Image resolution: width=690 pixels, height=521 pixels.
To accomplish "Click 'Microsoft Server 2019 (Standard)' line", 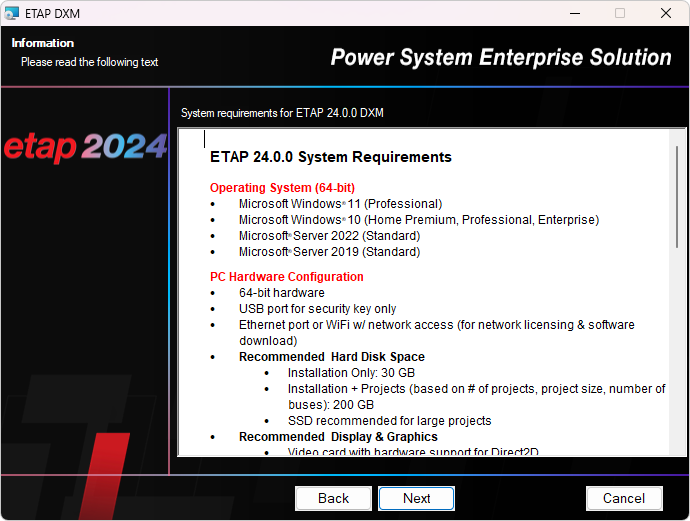I will pos(330,252).
